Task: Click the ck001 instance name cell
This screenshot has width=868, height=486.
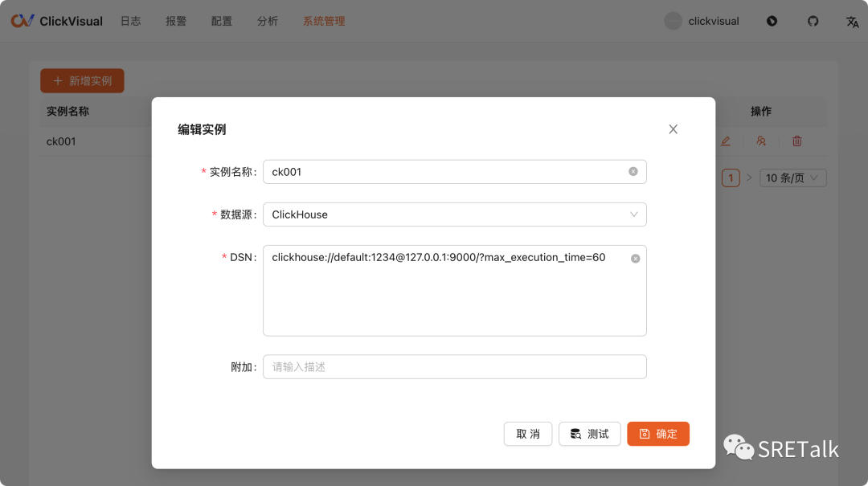Action: 61,141
